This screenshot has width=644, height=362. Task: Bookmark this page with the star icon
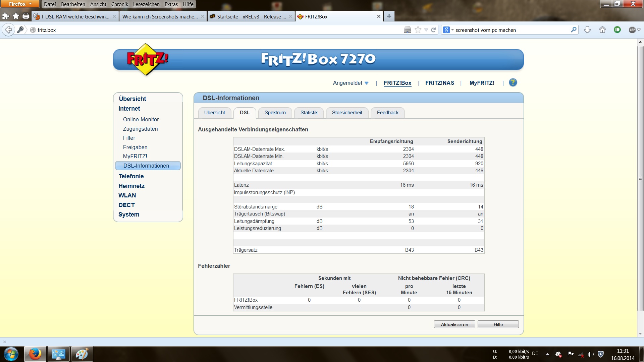(418, 30)
